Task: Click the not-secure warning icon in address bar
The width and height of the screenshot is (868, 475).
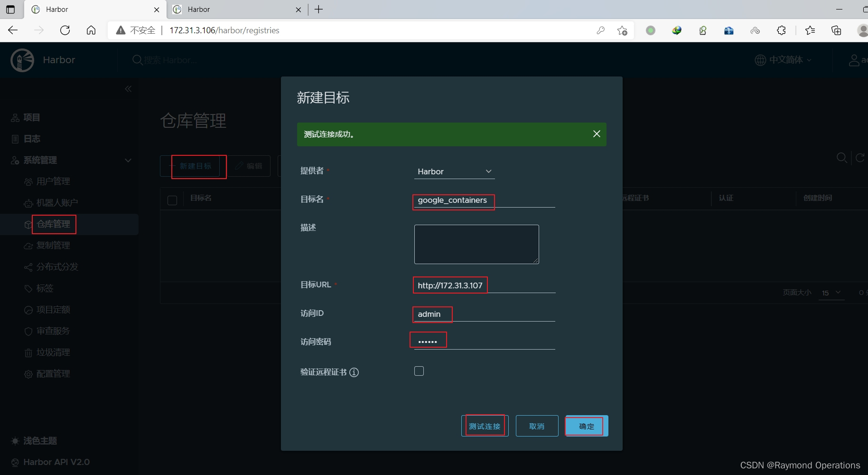Action: 121,30
